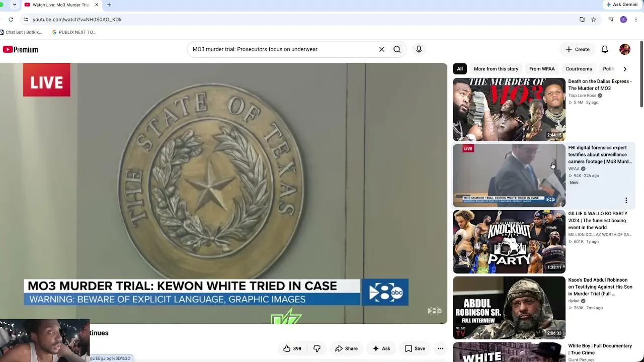The width and height of the screenshot is (644, 362).
Task: Open the YouTube account avatar menu
Action: pos(625,49)
